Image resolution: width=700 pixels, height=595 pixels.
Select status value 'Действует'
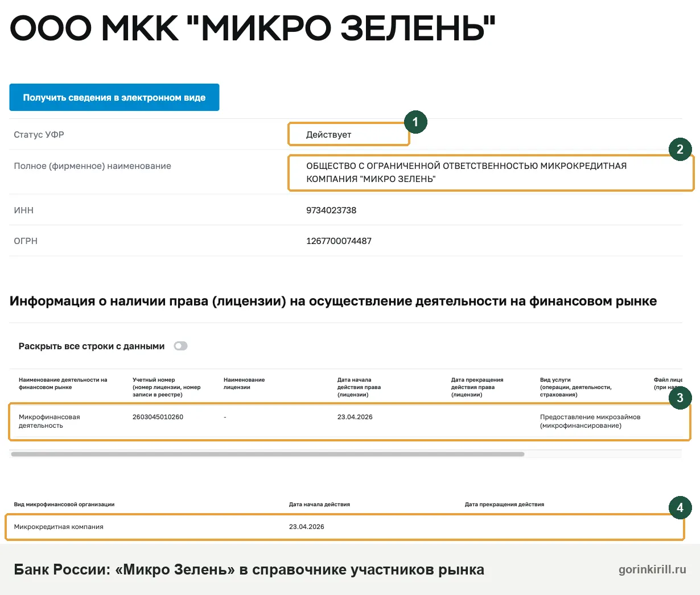click(x=328, y=135)
